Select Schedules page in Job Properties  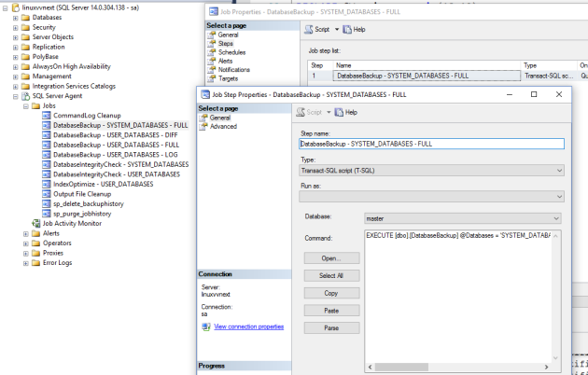pos(232,52)
